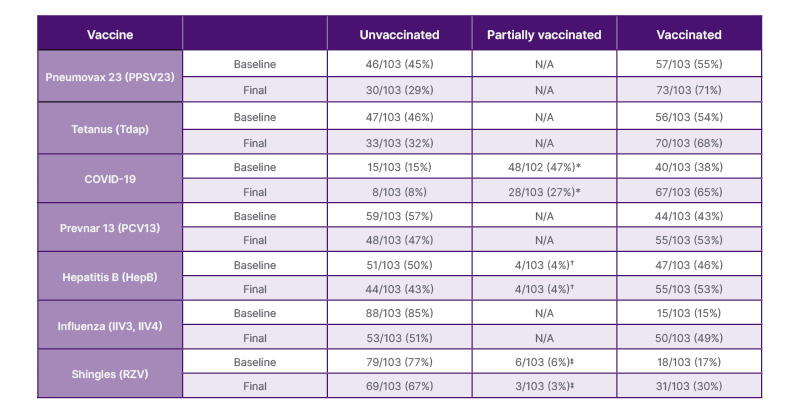Select the 73/103 (71%) Pneumovax cell
Image resolution: width=800 pixels, height=413 pixels.
point(689,89)
